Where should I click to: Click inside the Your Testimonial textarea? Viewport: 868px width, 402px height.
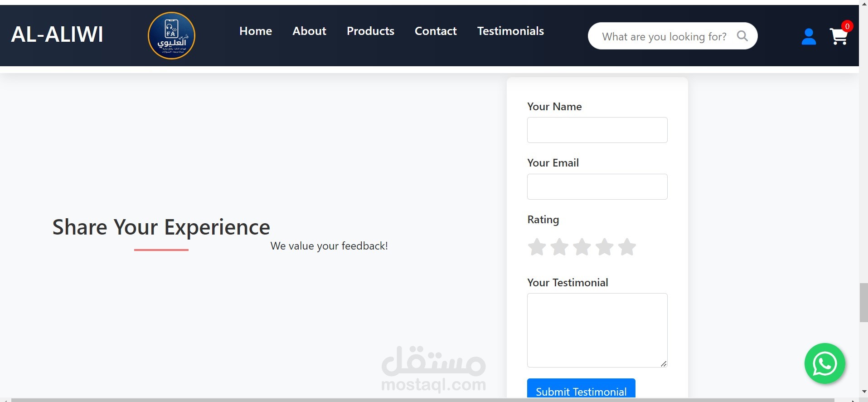[x=597, y=330]
